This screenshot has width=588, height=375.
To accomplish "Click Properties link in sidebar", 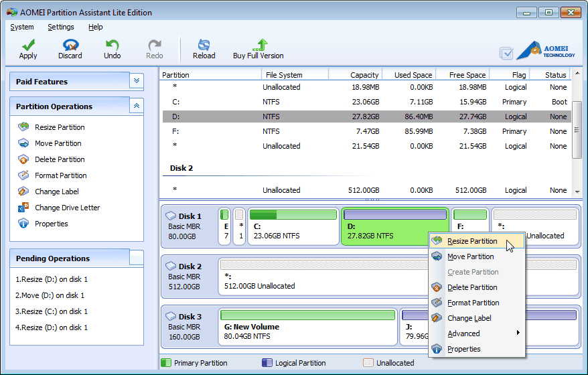I will pyautogui.click(x=52, y=224).
